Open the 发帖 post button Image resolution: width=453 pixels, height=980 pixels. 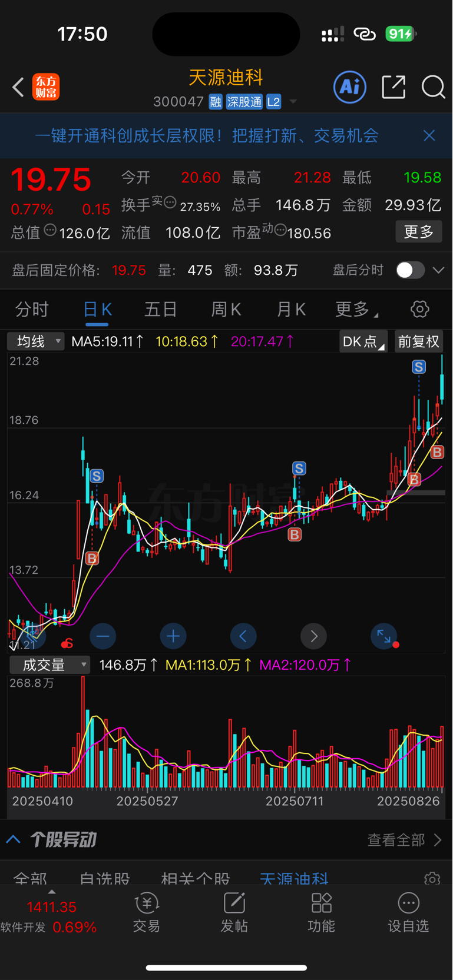234,912
